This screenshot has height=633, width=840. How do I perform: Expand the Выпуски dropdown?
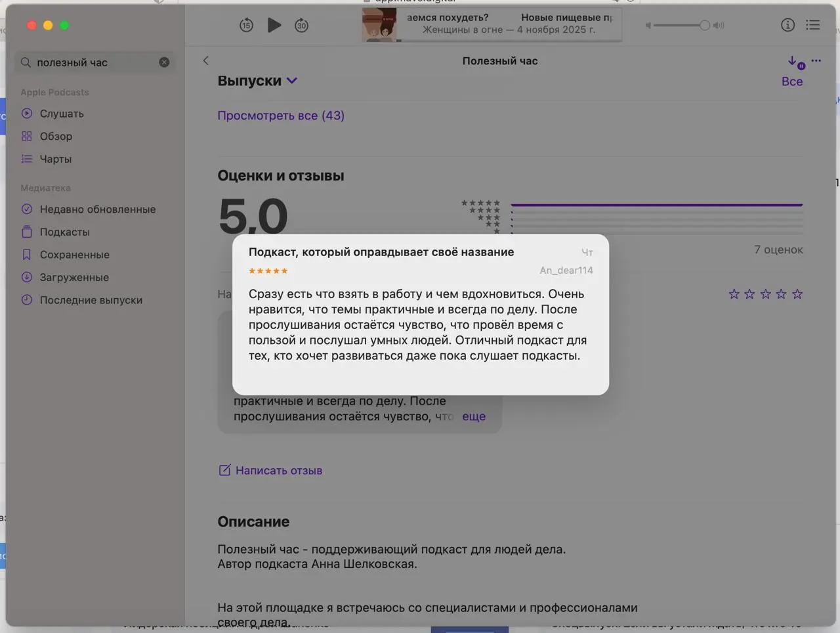(x=257, y=81)
